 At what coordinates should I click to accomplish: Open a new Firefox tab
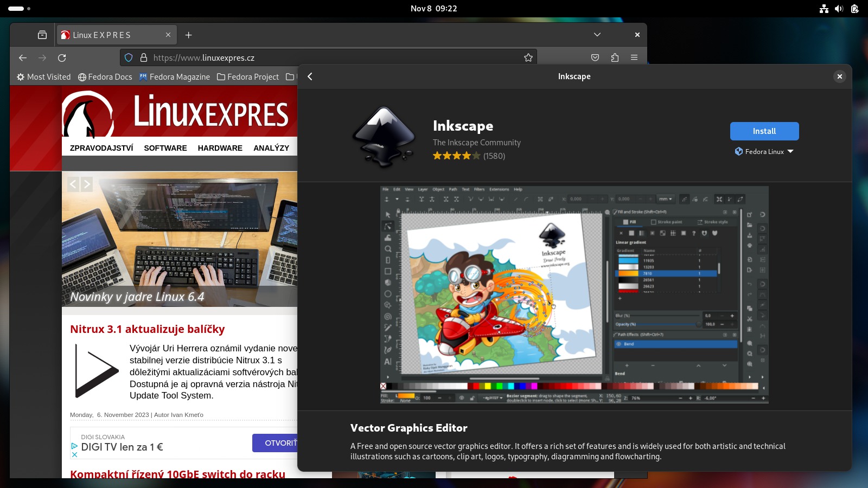[188, 35]
